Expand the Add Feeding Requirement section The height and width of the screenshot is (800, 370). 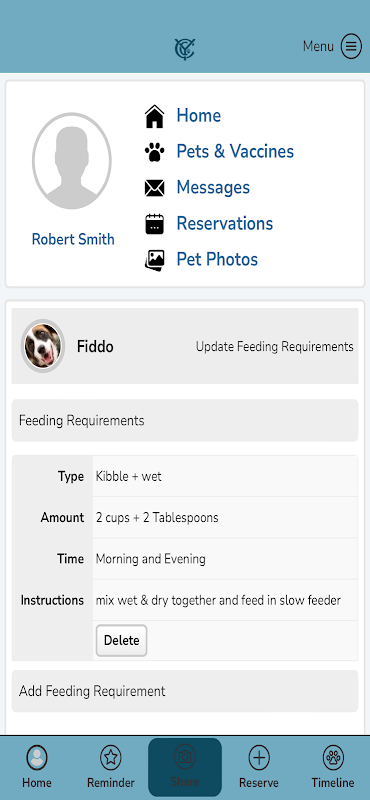185,691
